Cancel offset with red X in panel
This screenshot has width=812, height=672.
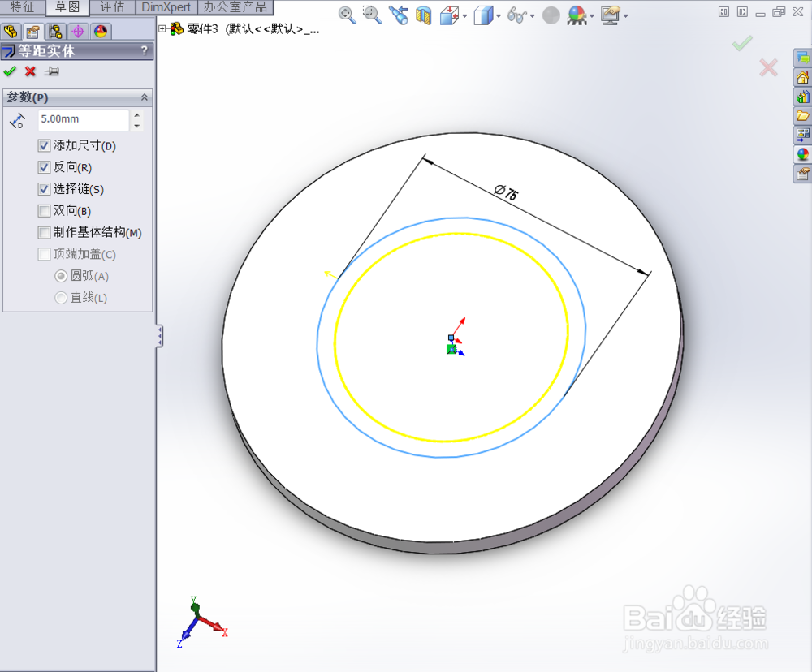[x=30, y=71]
